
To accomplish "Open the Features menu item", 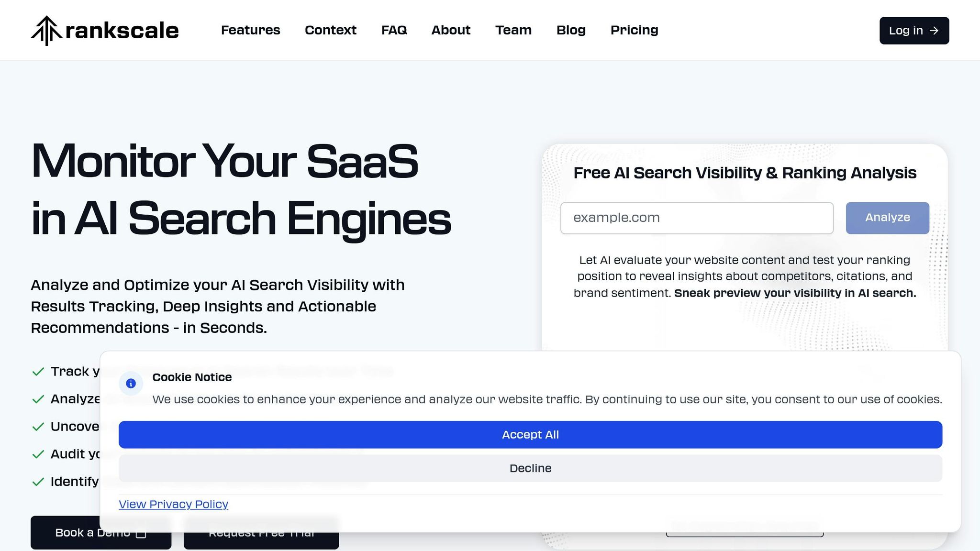I will (x=250, y=30).
